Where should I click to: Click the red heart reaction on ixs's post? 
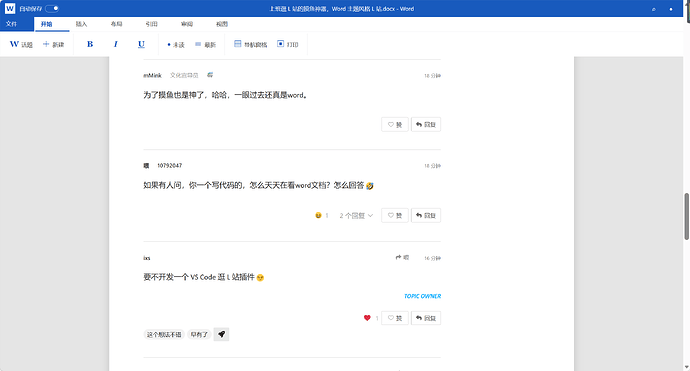click(x=367, y=318)
